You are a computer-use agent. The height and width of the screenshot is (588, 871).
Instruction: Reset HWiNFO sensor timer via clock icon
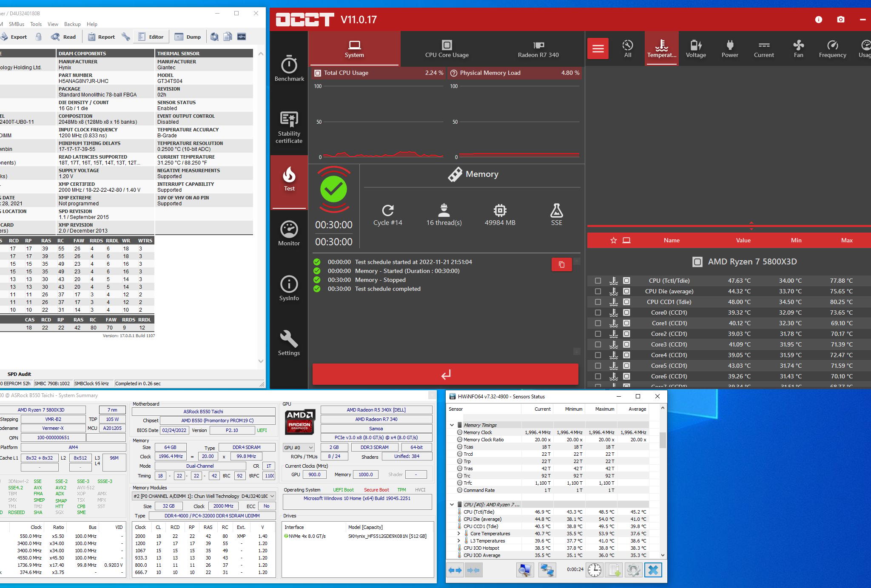(x=595, y=570)
